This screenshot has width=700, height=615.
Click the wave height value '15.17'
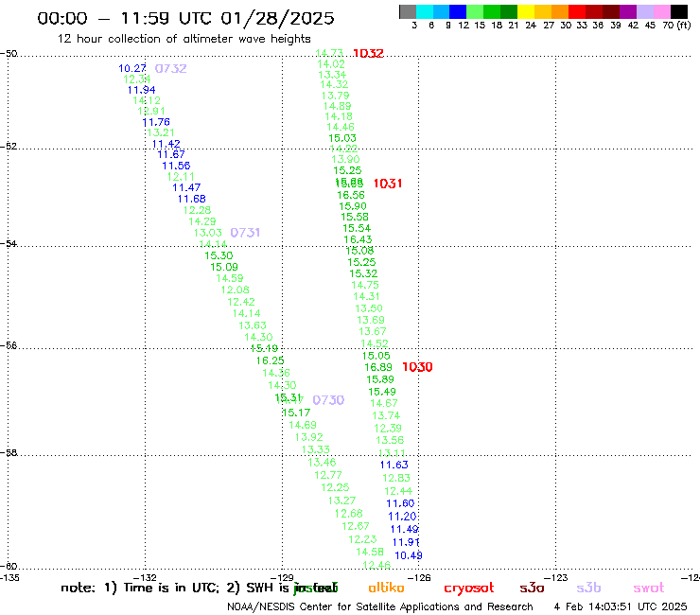[296, 413]
